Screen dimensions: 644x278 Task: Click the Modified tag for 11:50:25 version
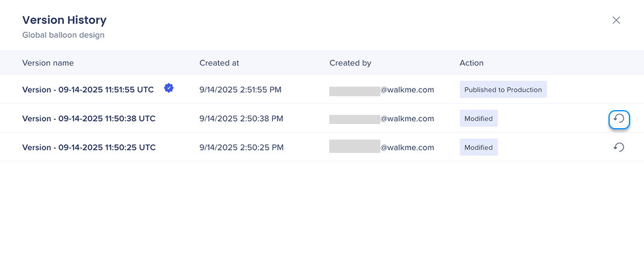(478, 147)
